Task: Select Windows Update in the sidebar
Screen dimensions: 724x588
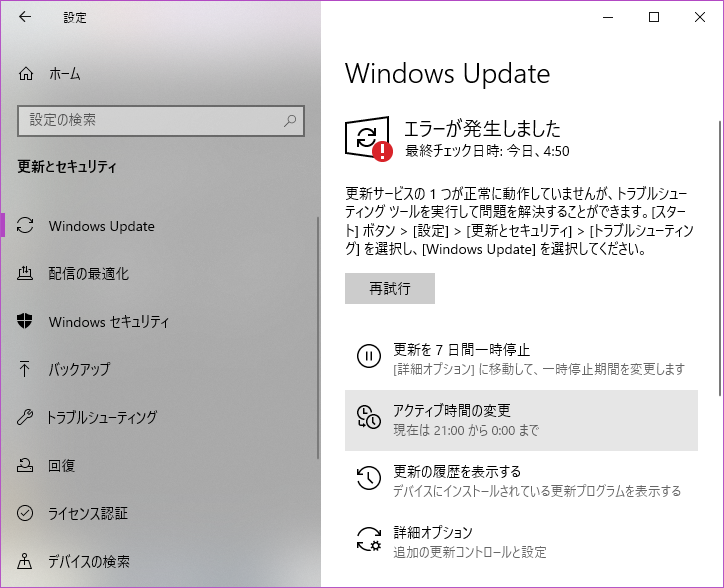Action: pyautogui.click(x=160, y=225)
